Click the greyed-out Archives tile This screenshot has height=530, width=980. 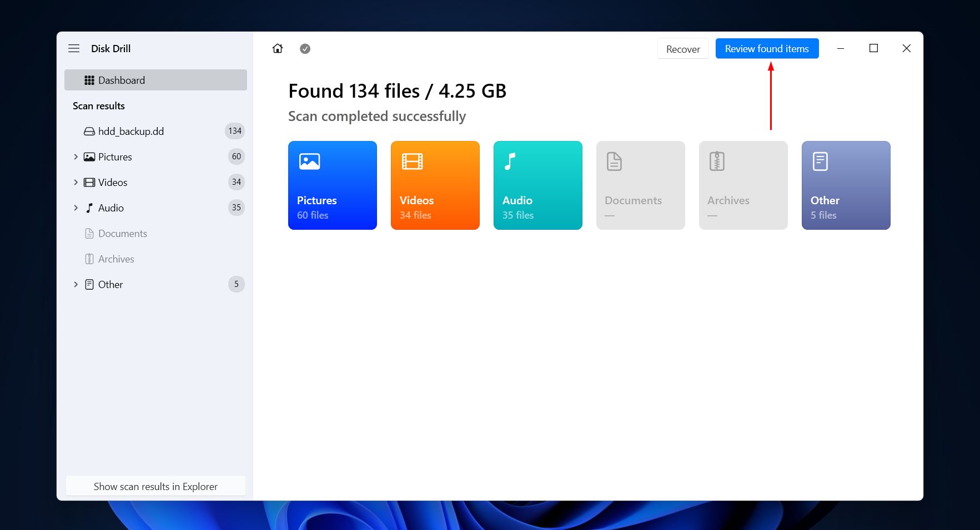pyautogui.click(x=743, y=185)
